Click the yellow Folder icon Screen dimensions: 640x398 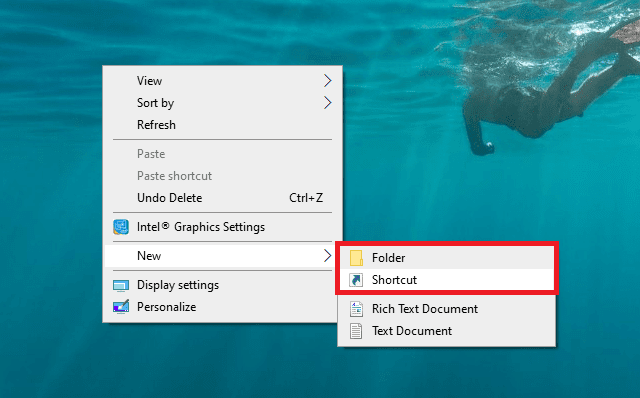pyautogui.click(x=356, y=258)
